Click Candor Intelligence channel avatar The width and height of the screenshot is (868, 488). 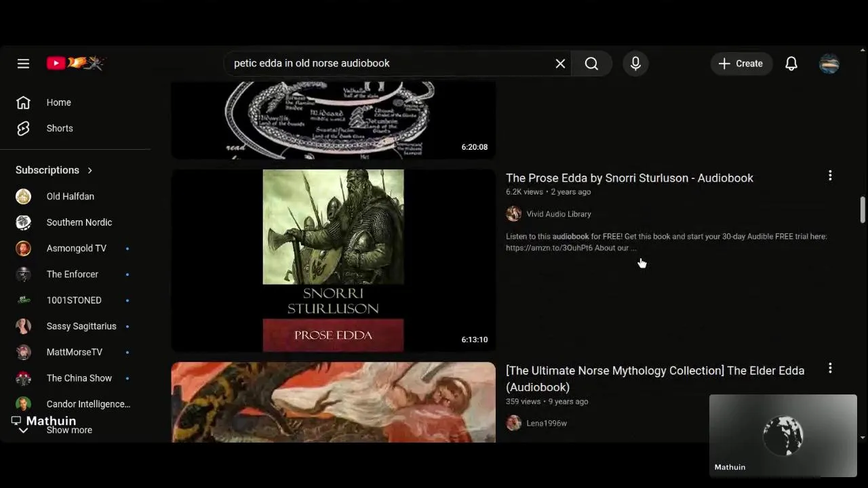pyautogui.click(x=23, y=404)
